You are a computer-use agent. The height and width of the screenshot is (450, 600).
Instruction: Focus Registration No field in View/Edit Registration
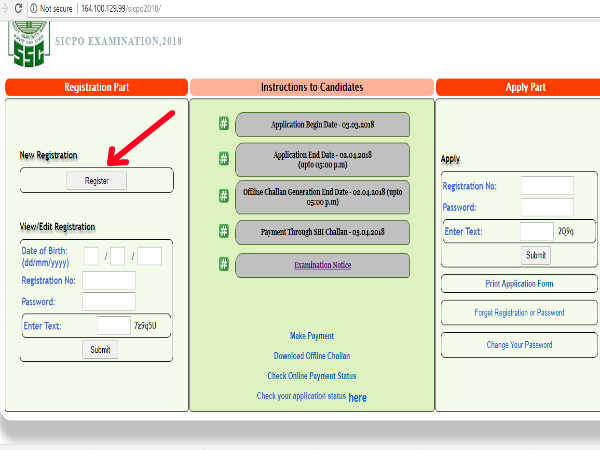point(109,280)
